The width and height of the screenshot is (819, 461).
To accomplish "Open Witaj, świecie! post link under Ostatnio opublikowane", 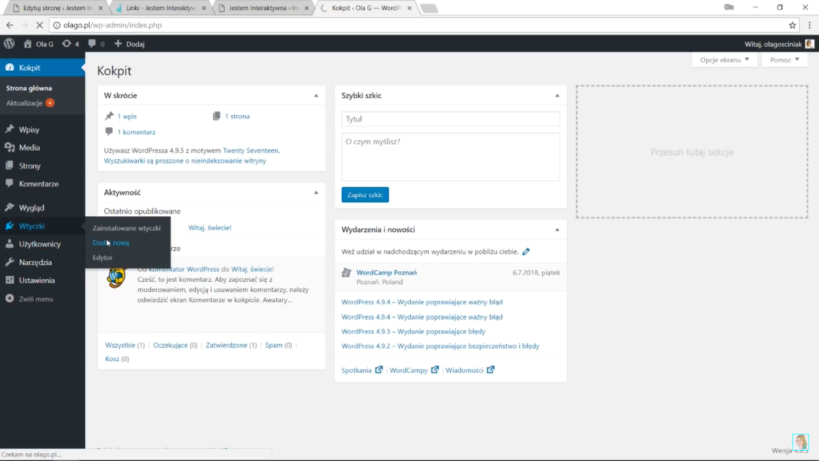I will click(209, 228).
